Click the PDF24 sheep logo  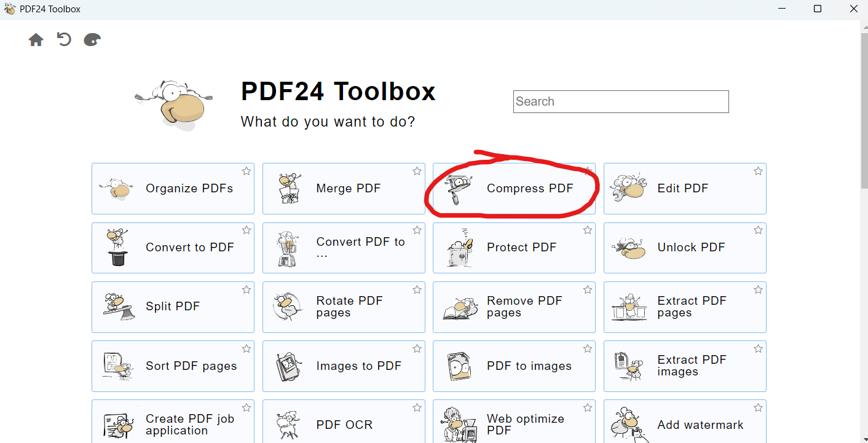174,104
